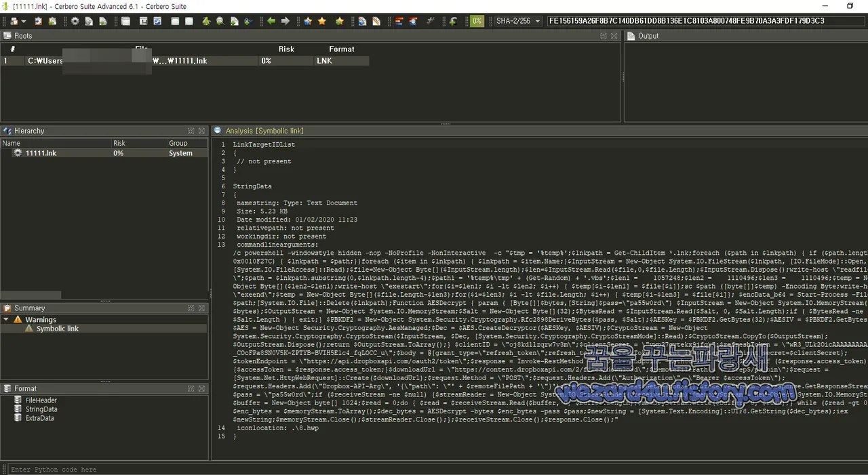Float the Roots panel using its undock icon
The width and height of the screenshot is (868, 475).
604,36
